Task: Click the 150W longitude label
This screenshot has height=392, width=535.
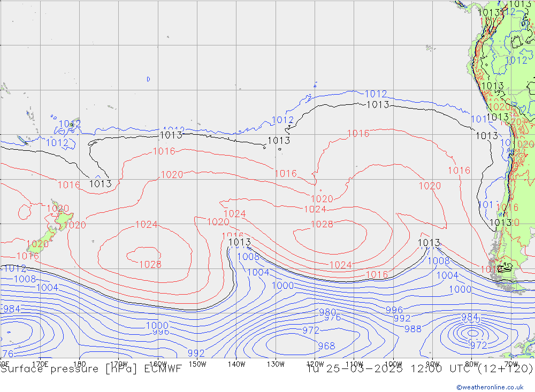Action: click(x=197, y=364)
